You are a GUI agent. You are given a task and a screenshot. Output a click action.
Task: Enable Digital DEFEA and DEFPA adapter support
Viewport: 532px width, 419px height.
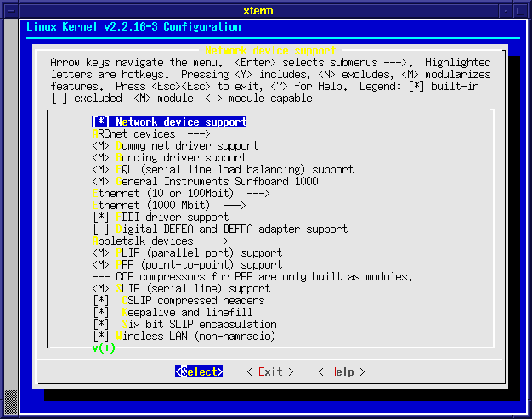click(101, 229)
